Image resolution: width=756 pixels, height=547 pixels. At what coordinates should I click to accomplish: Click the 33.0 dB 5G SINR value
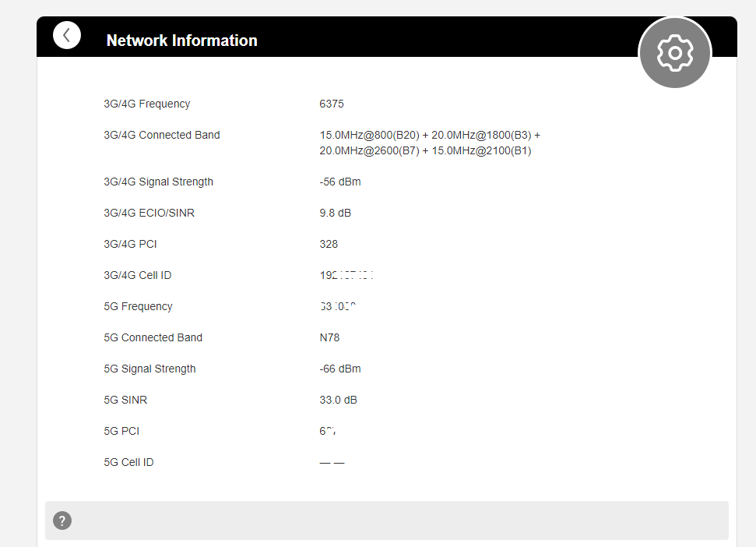[339, 400]
